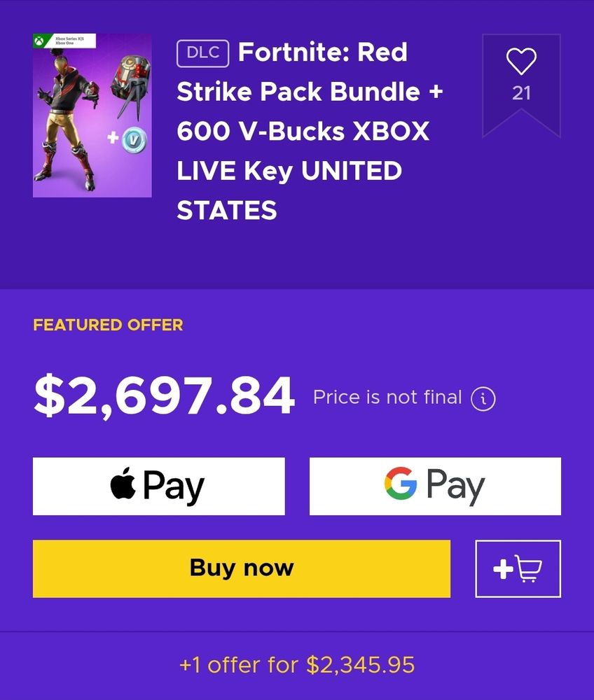Open Fortnite Red Strike Pack title
The width and height of the screenshot is (594, 700).
(x=310, y=132)
